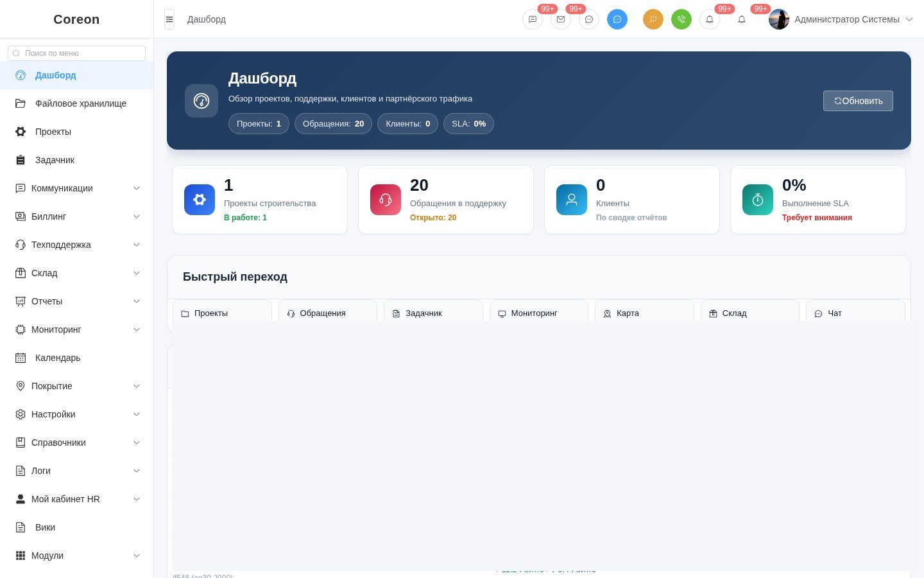
Task: Expand the Логи submenu chevron
Action: coord(137,471)
